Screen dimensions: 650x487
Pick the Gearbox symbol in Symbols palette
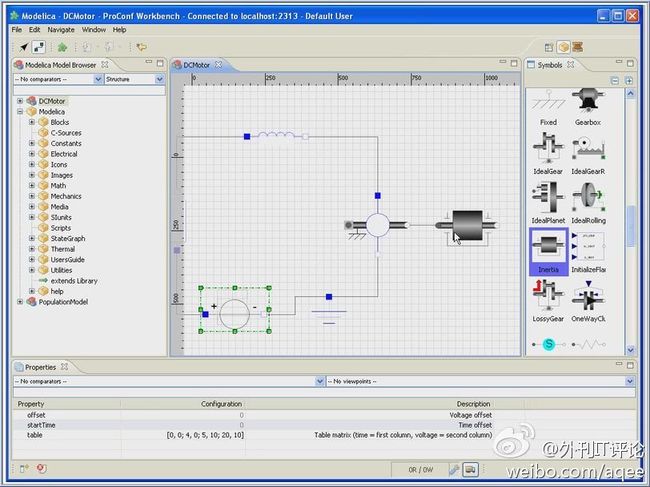point(588,108)
